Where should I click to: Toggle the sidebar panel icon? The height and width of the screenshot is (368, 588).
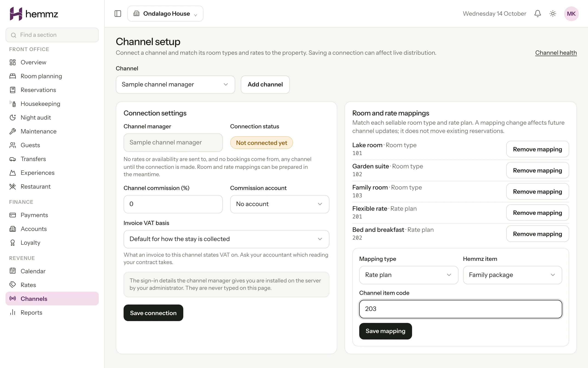click(x=118, y=14)
